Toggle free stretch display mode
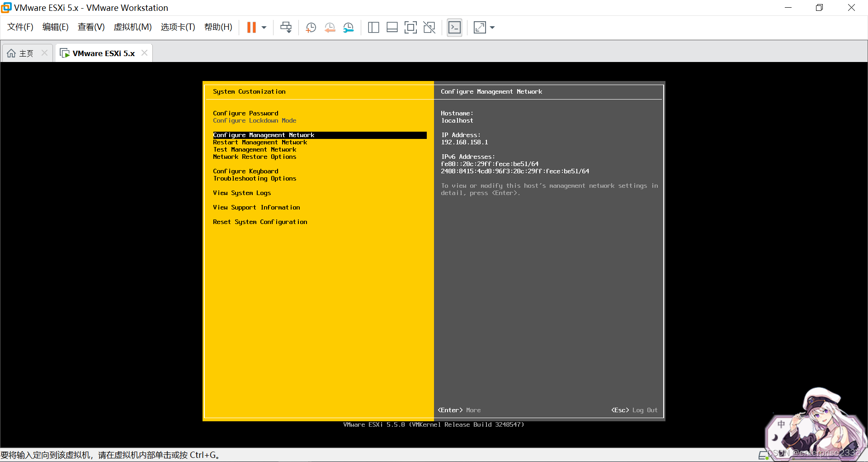The image size is (868, 462). click(x=479, y=27)
